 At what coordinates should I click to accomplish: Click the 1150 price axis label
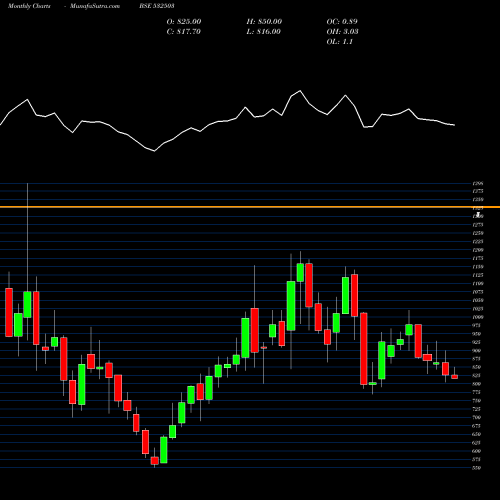coord(478,267)
